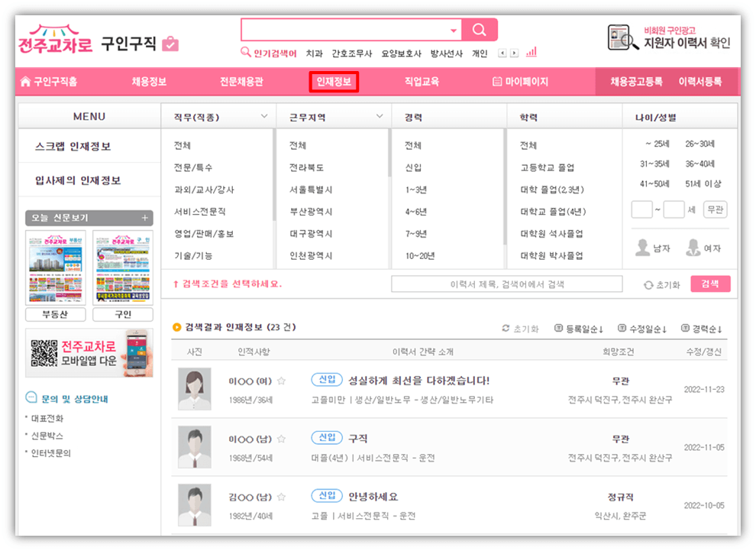756x551 pixels.
Task: Open the 부동산 newspaper thumbnail
Action: pos(56,267)
